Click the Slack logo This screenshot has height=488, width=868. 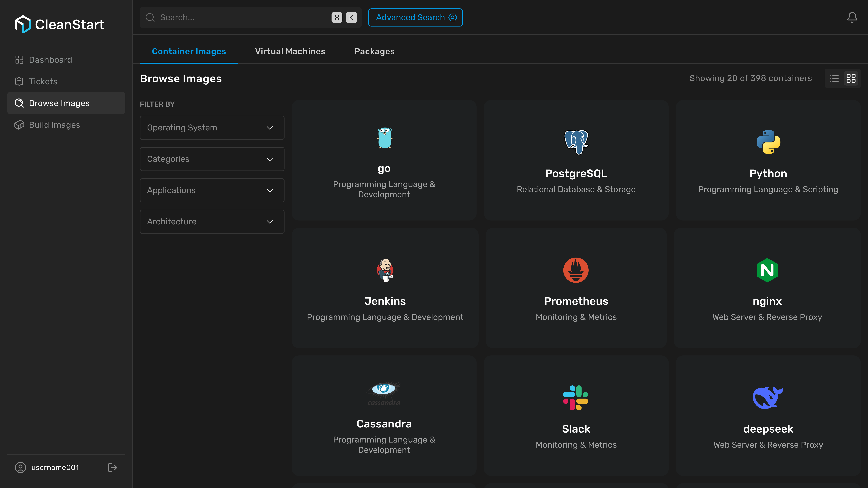click(576, 398)
